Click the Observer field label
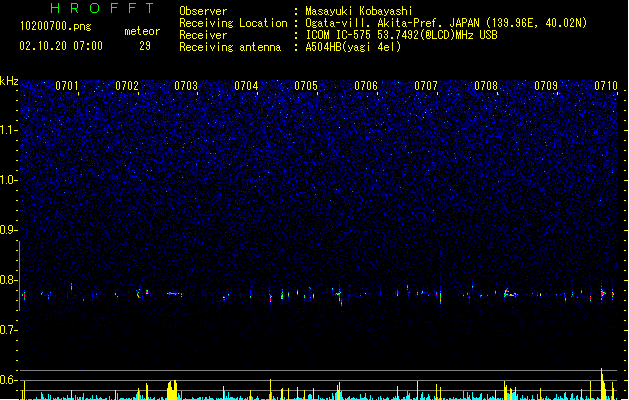Image resolution: width=629 pixels, height=400 pixels. (x=203, y=11)
